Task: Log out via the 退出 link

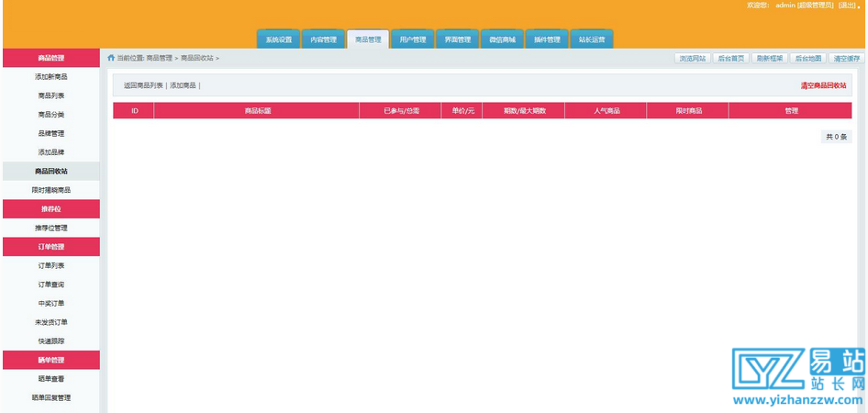Action: tap(846, 5)
